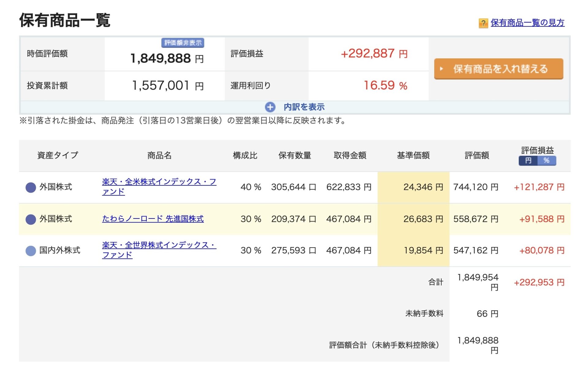588x374 pixels.
Task: Click the 資産タイプ column header
Action: click(x=58, y=155)
